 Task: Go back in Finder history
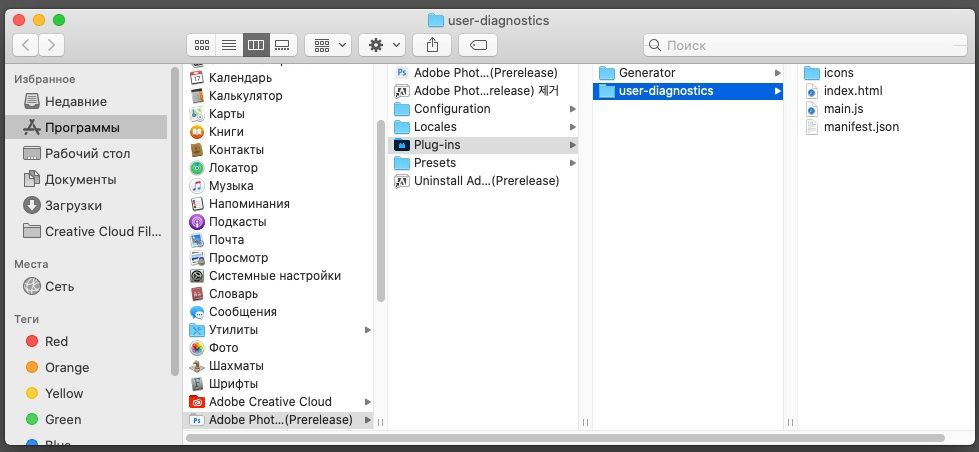pos(26,45)
